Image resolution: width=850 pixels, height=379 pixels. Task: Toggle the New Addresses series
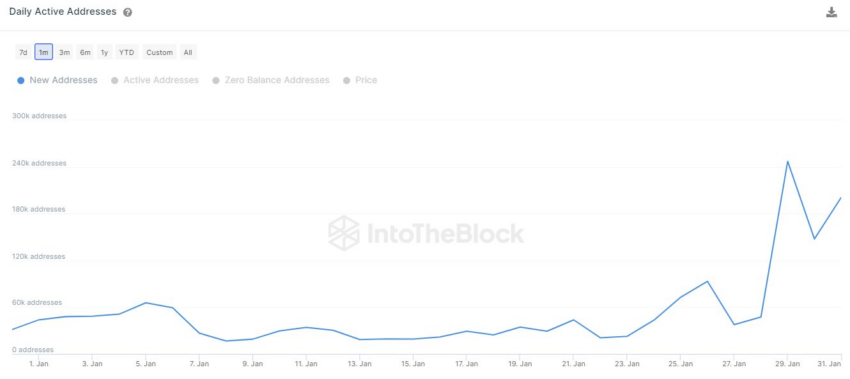pyautogui.click(x=57, y=80)
